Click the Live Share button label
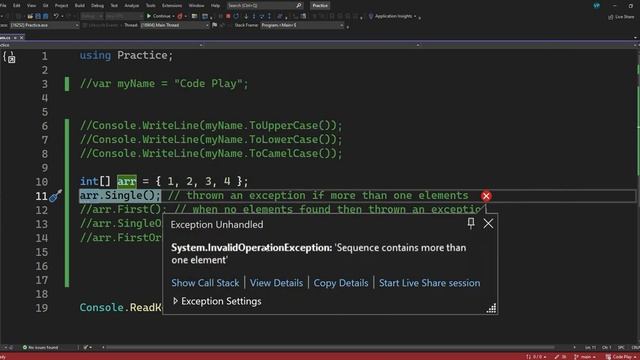 point(624,17)
